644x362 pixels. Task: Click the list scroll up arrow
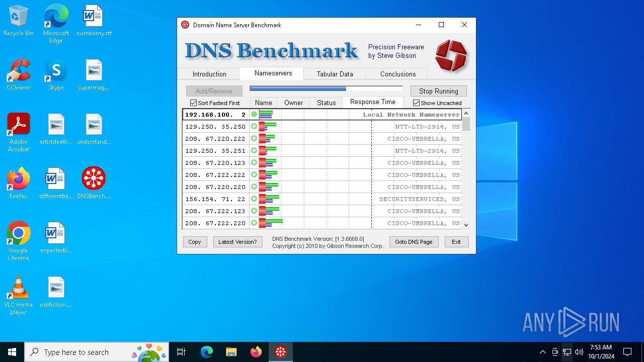coord(466,114)
